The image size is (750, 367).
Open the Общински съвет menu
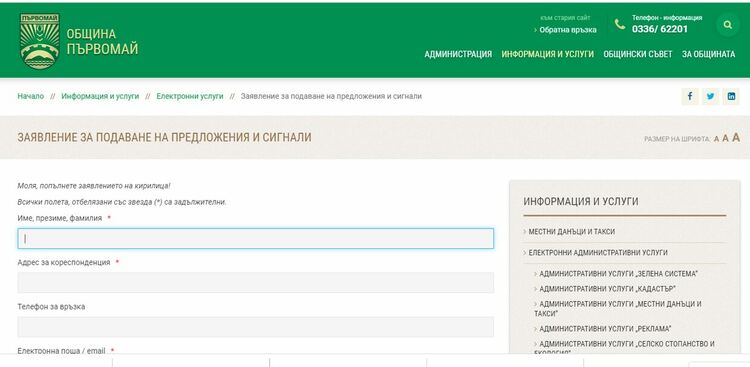[638, 54]
